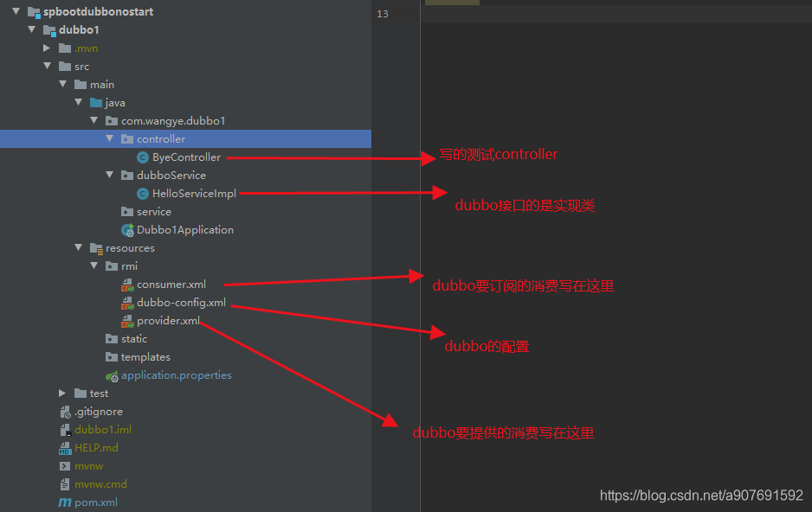Select ByeController in the project tree
812x512 pixels.
(186, 157)
